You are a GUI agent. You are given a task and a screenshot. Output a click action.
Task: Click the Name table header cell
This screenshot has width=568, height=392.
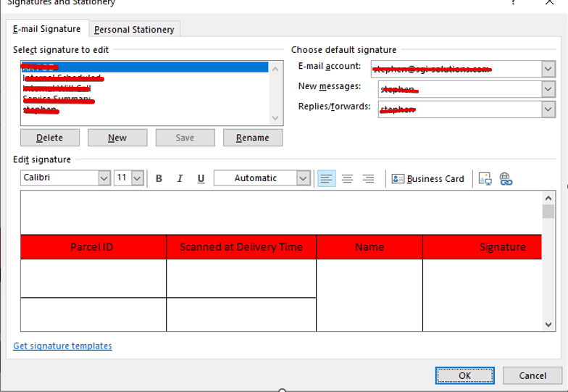click(369, 247)
